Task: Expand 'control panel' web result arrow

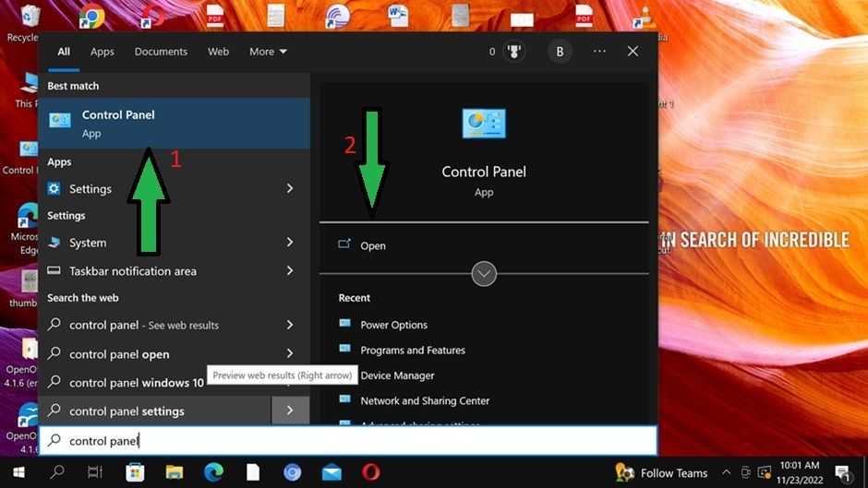Action: tap(290, 325)
